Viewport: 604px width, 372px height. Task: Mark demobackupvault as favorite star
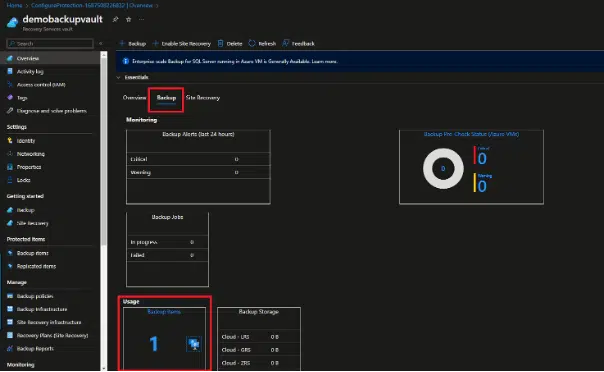click(x=129, y=19)
